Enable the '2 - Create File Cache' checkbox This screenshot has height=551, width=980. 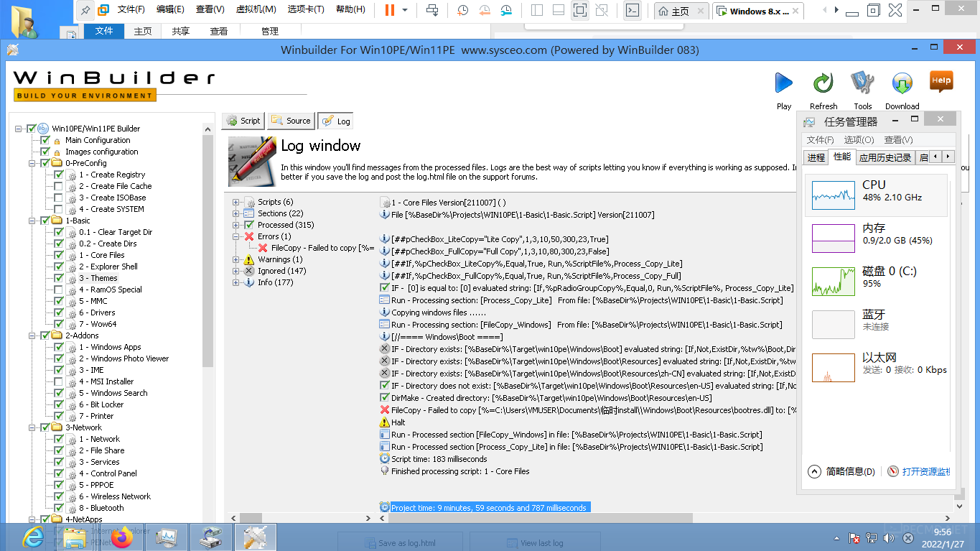pos(59,186)
